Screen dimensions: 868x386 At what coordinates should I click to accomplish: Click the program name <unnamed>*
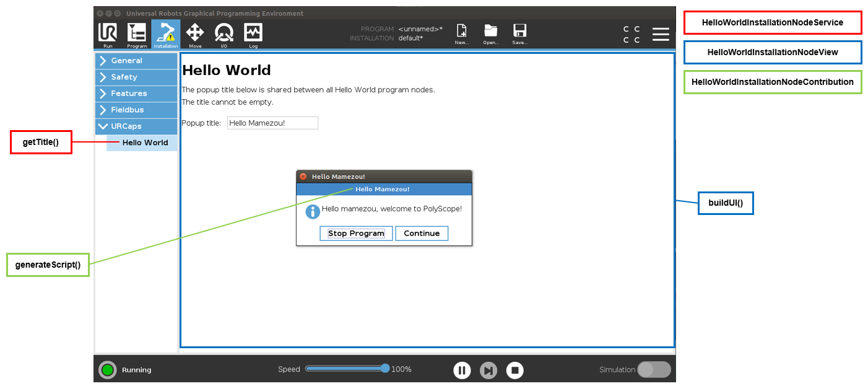click(x=420, y=29)
